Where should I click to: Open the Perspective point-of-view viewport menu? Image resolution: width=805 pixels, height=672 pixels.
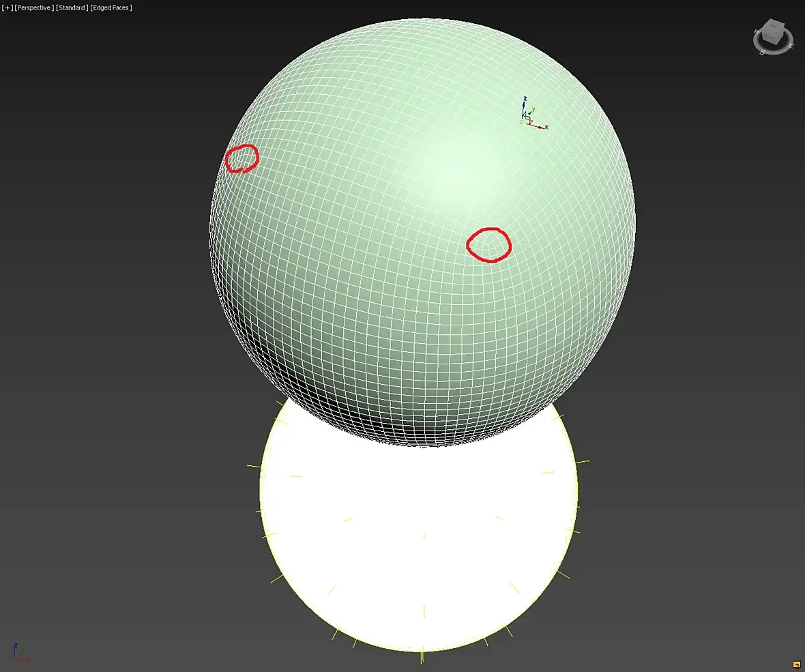[34, 8]
